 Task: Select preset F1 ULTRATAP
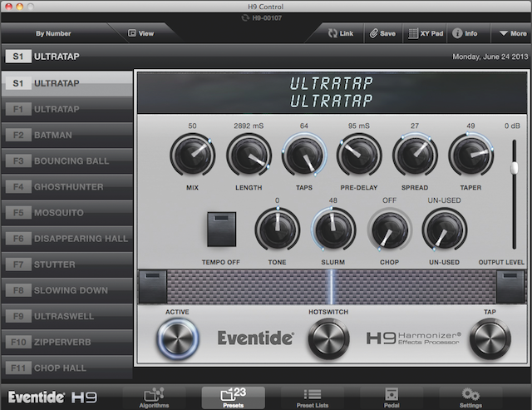[66, 109]
